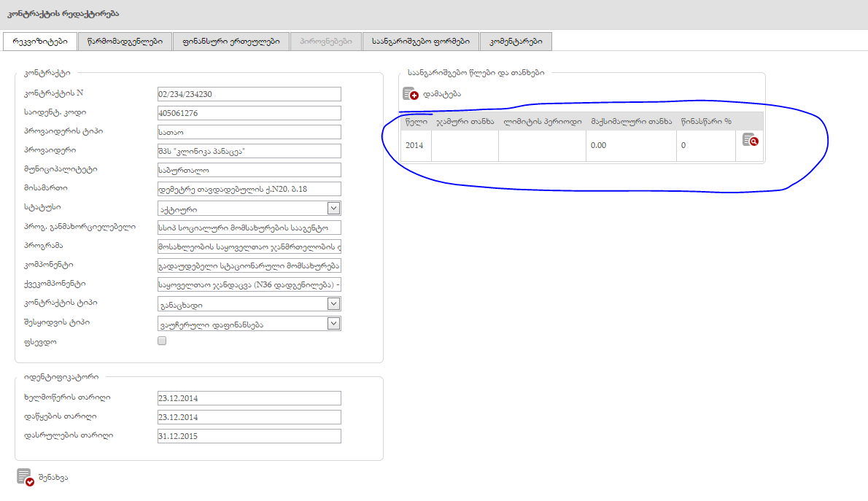Go to the საანგარიშგებო ფორმები tab

420,42
